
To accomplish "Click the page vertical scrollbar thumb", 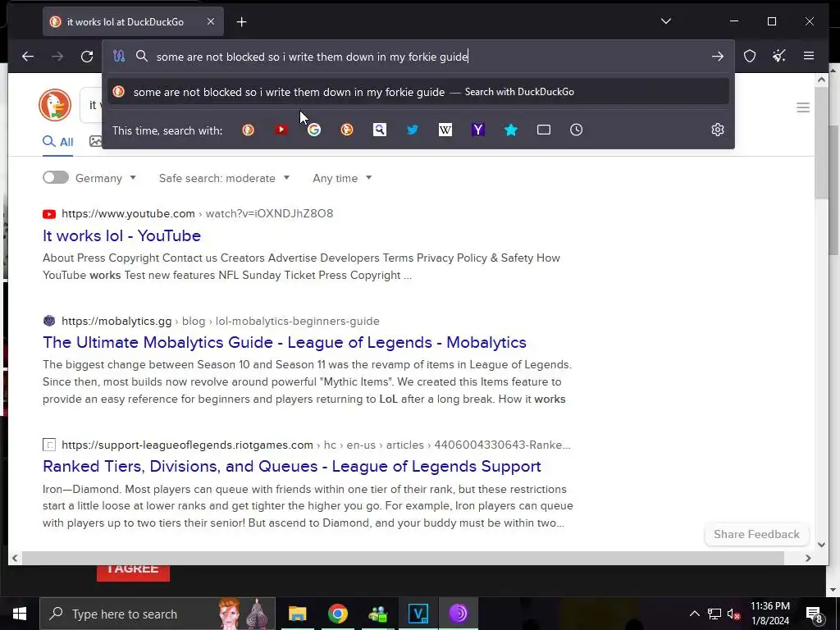I will pos(821,144).
